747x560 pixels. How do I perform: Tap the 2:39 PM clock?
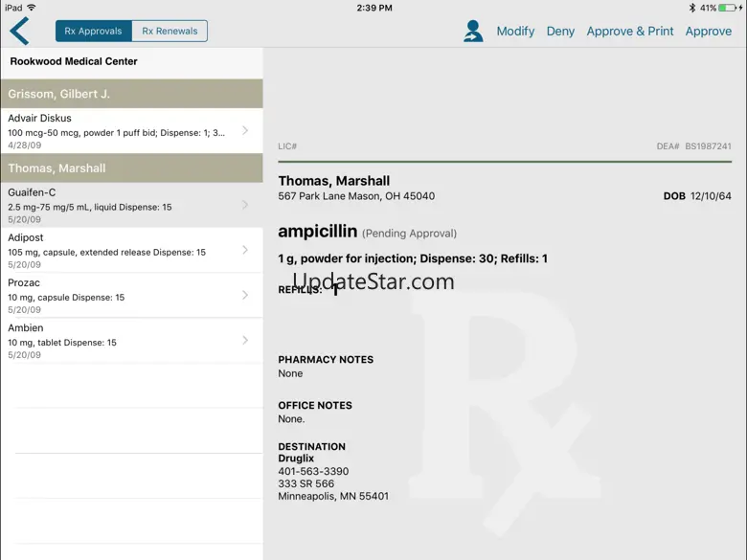(374, 8)
